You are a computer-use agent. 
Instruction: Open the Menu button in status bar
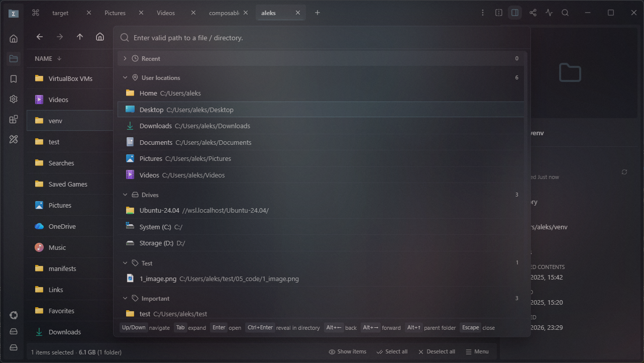(477, 351)
